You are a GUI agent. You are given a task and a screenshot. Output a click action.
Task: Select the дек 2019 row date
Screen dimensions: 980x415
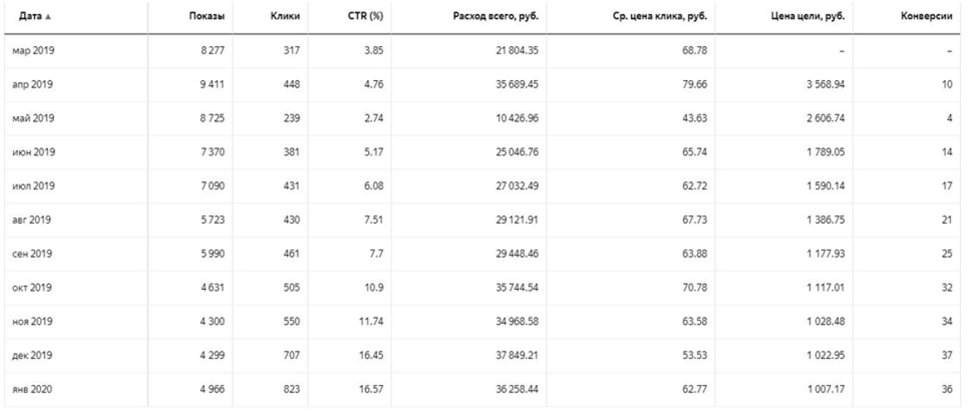(x=32, y=355)
